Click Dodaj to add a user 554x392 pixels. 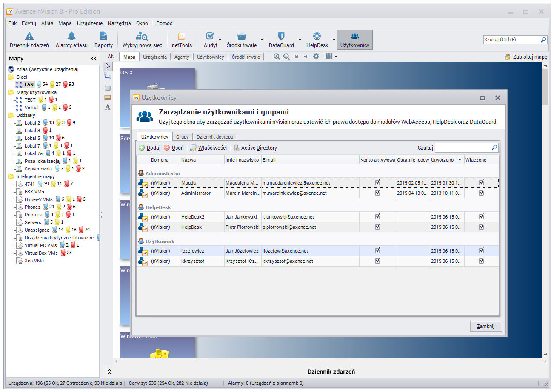click(x=150, y=148)
